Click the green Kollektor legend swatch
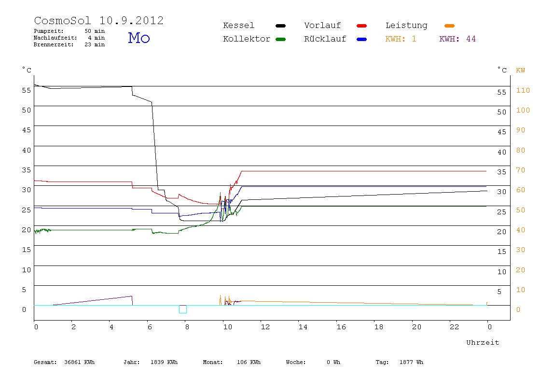 point(280,39)
